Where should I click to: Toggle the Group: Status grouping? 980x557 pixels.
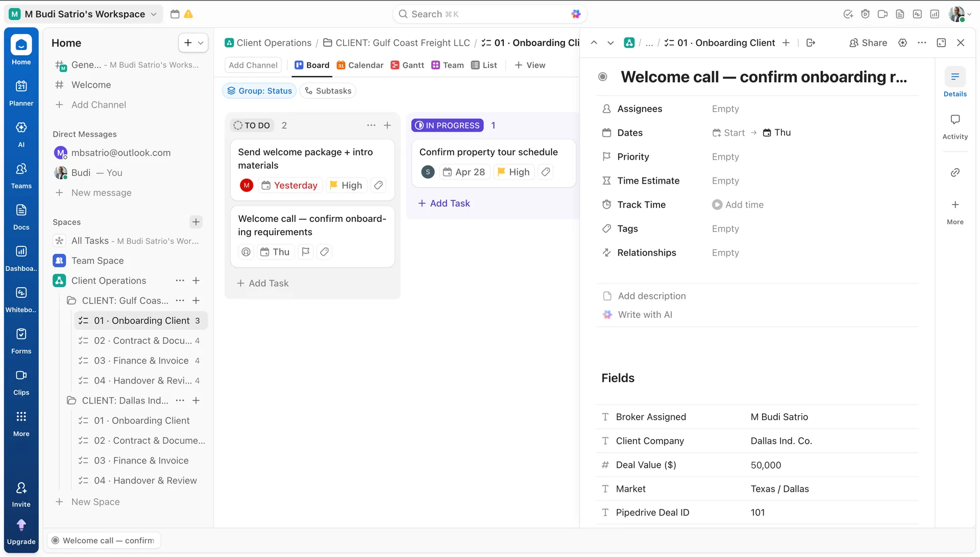[x=259, y=90]
